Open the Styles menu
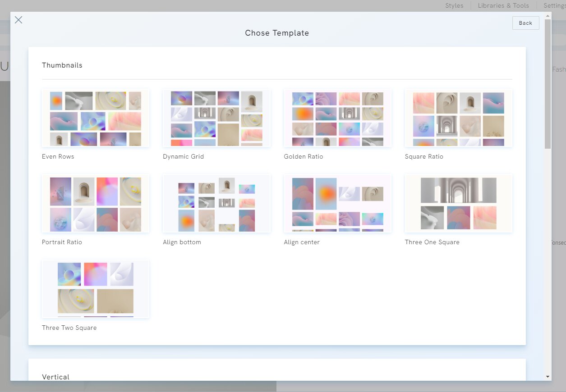 click(x=454, y=5)
